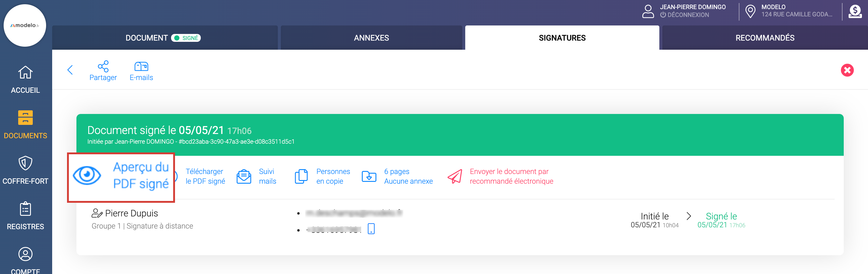Open the Coffre-fort shield icon
Viewport: 868px width, 274px height.
pyautogui.click(x=25, y=164)
